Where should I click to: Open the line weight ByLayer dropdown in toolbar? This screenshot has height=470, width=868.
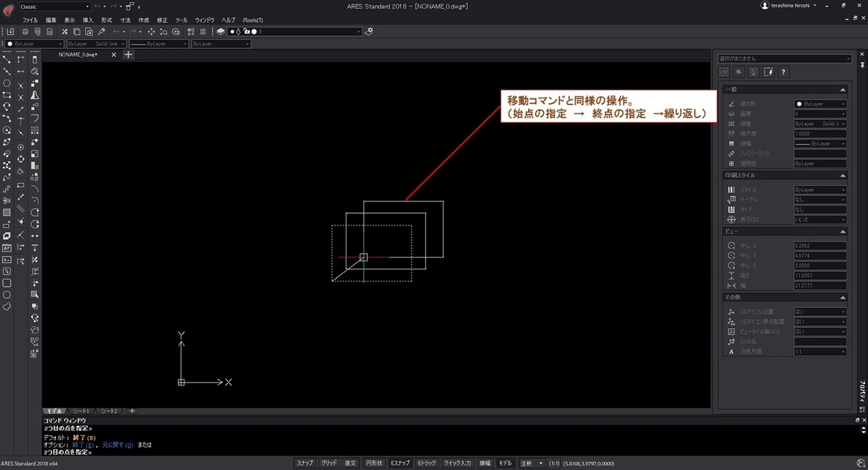pos(158,43)
